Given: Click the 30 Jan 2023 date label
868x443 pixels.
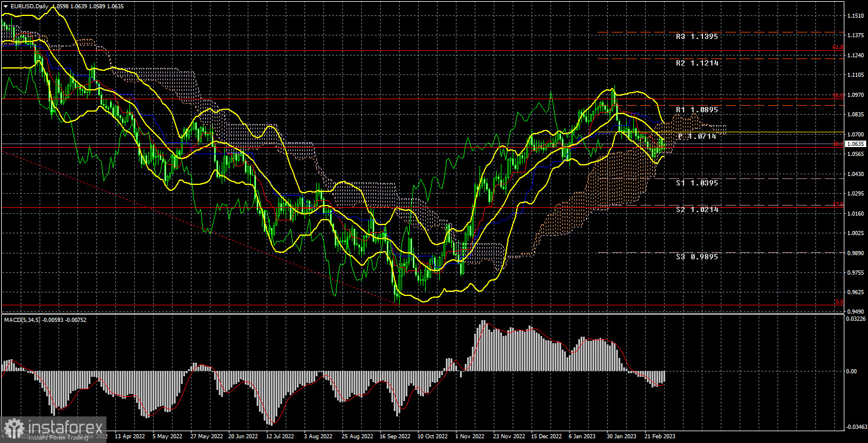Looking at the screenshot, I should tap(622, 437).
